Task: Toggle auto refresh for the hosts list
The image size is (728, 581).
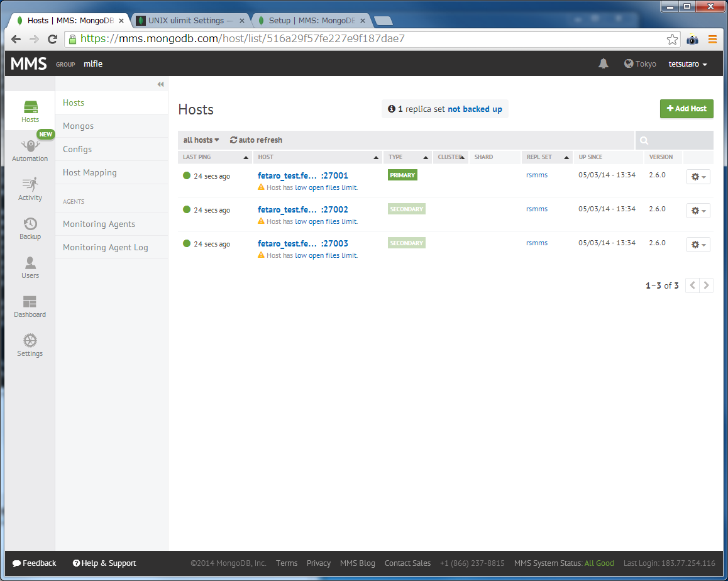Action: click(255, 140)
